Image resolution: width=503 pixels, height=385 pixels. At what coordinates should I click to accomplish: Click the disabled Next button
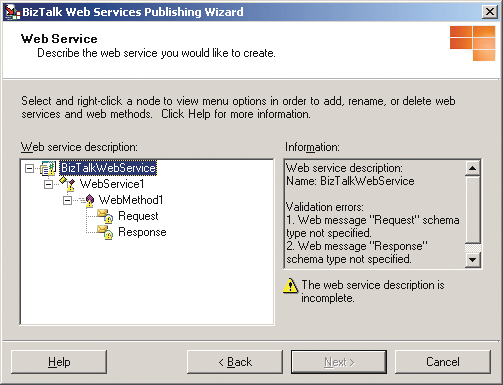tap(339, 362)
